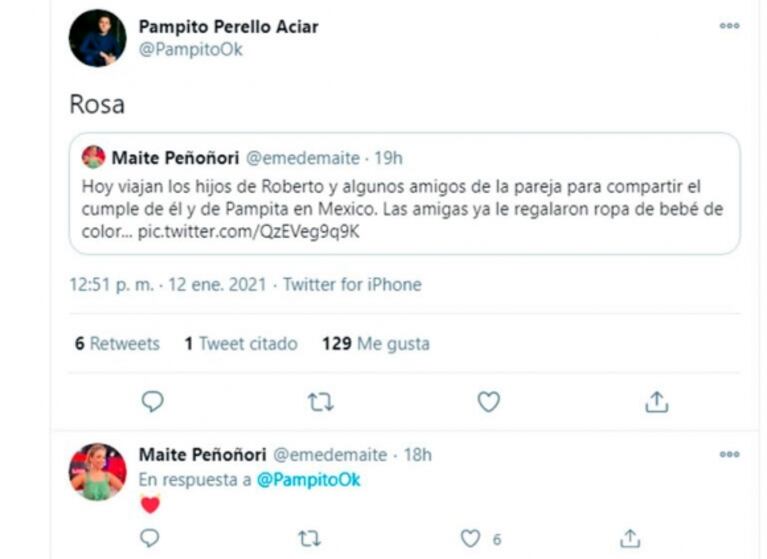Open the @PampitoOk handle under author name
Image resolution: width=767 pixels, height=559 pixels.
click(190, 50)
